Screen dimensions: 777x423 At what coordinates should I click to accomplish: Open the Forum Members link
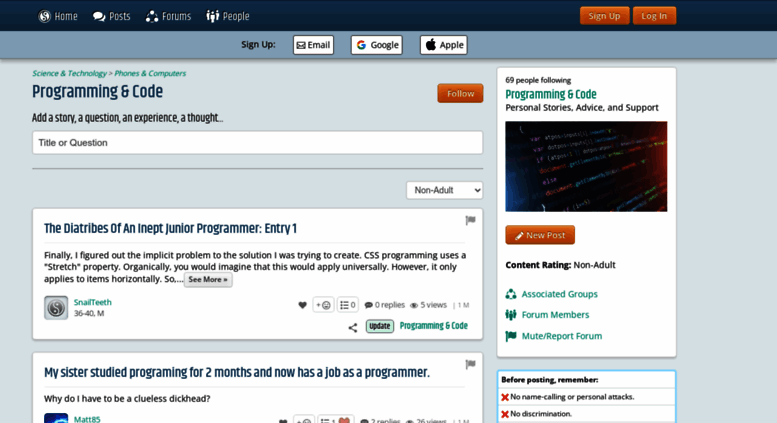(555, 315)
